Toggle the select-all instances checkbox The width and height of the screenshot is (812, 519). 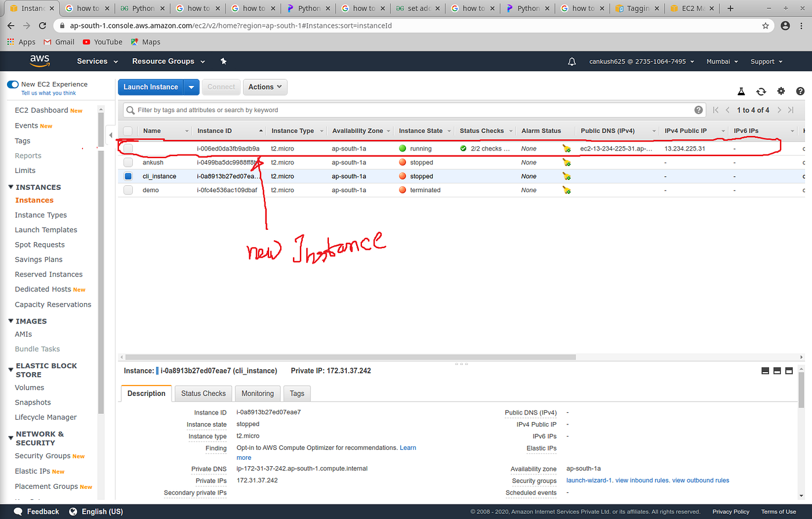pos(128,131)
